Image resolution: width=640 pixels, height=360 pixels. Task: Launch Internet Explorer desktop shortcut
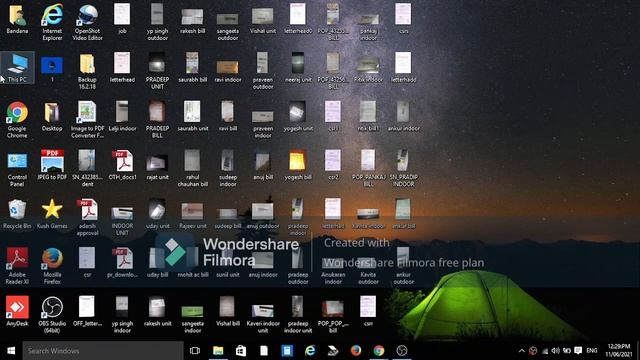point(52,22)
